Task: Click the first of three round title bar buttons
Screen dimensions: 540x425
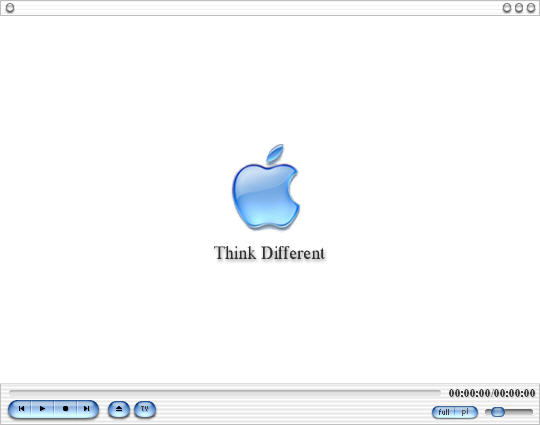Action: click(x=507, y=8)
